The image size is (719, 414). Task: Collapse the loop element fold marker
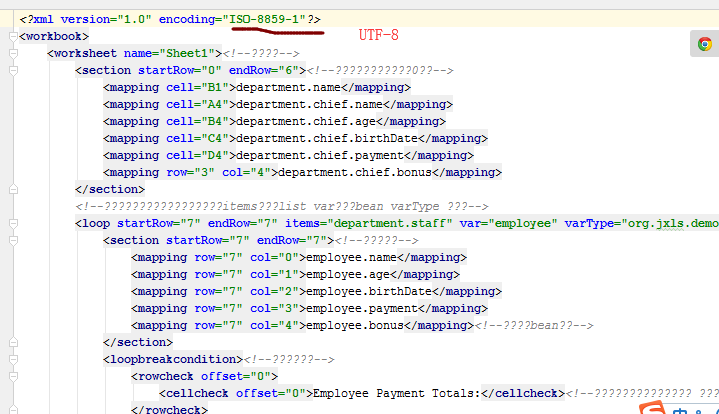tap(13, 223)
